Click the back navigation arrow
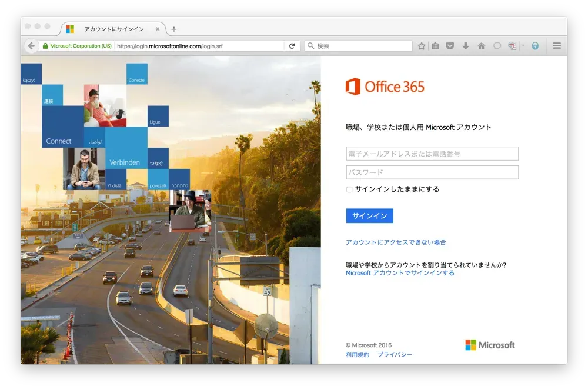The height and width of the screenshot is (389, 588). [x=32, y=45]
